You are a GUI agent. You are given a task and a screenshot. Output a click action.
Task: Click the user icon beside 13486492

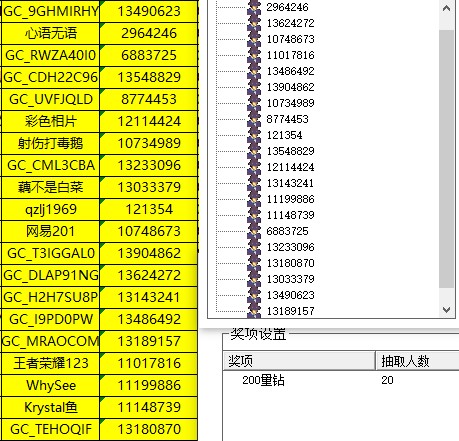tap(254, 71)
